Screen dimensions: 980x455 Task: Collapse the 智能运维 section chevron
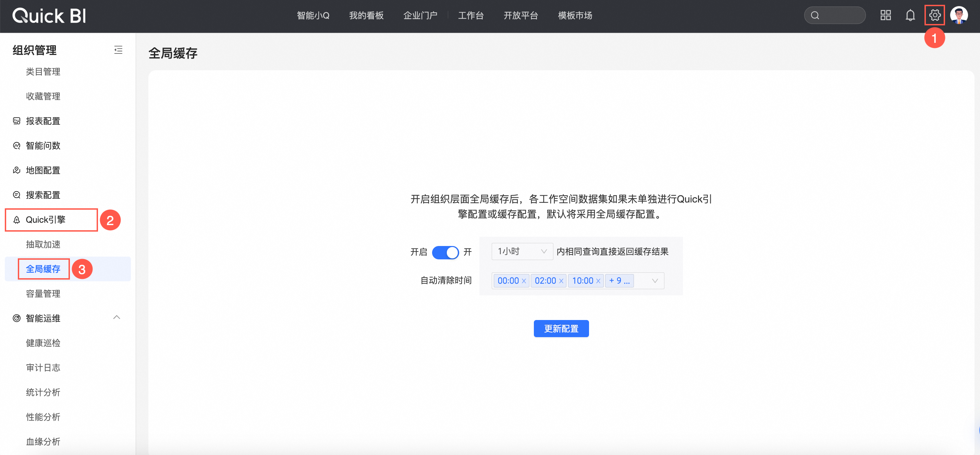click(x=117, y=317)
